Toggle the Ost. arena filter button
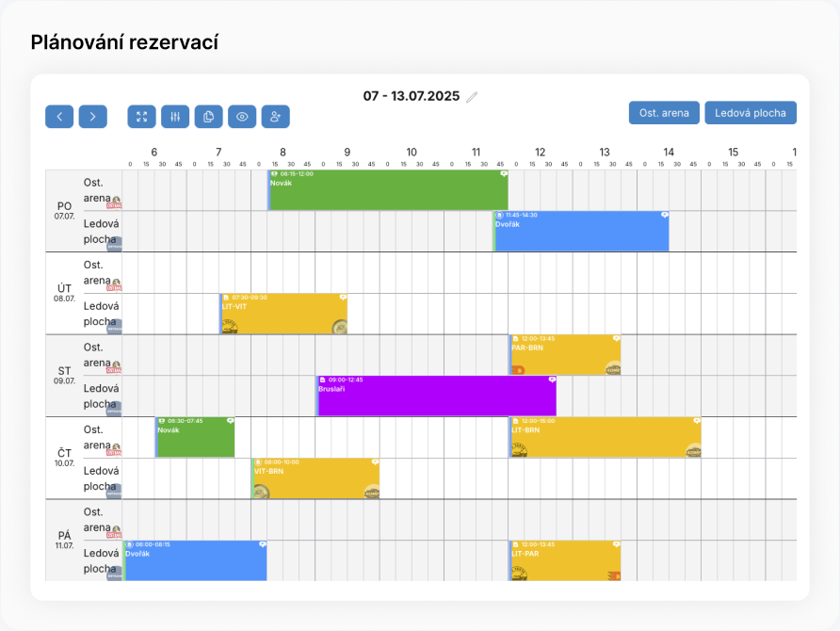 664,113
